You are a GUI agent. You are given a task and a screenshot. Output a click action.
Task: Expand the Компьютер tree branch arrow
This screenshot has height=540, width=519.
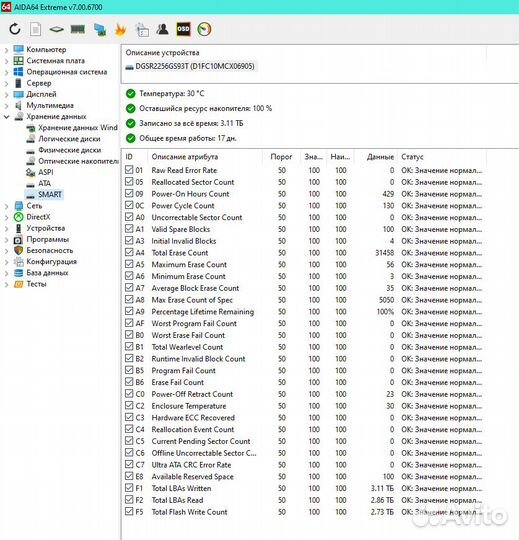pos(6,50)
